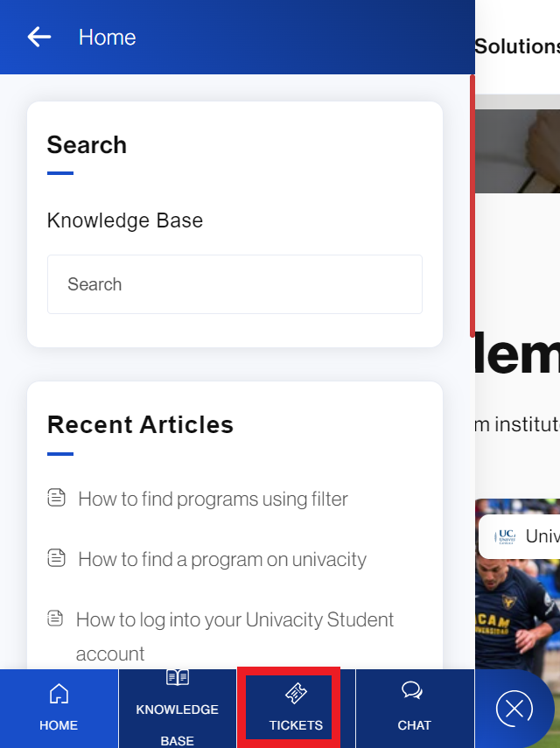This screenshot has width=560, height=748.
Task: Select the KNOWLEDGE BASE tab label
Action: (x=178, y=725)
